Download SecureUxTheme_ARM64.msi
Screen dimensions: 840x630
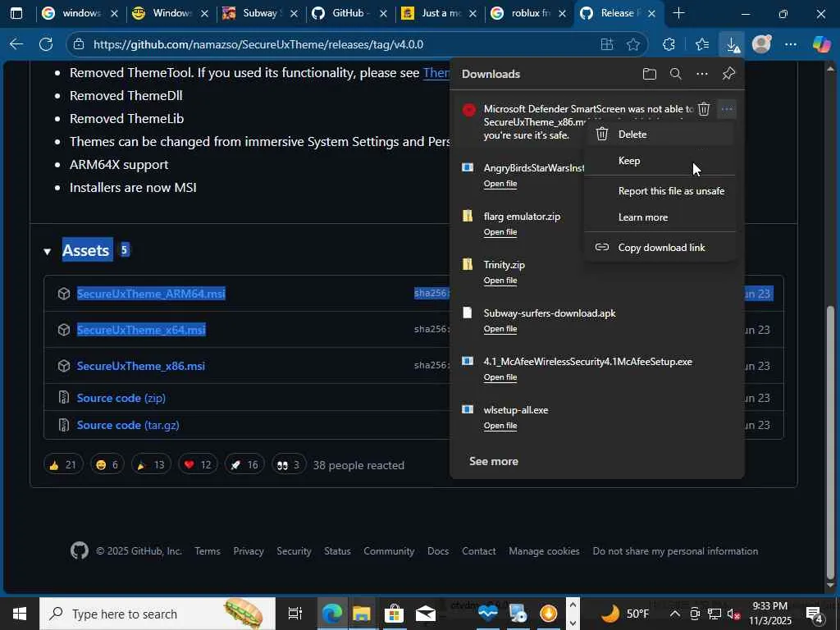click(151, 294)
